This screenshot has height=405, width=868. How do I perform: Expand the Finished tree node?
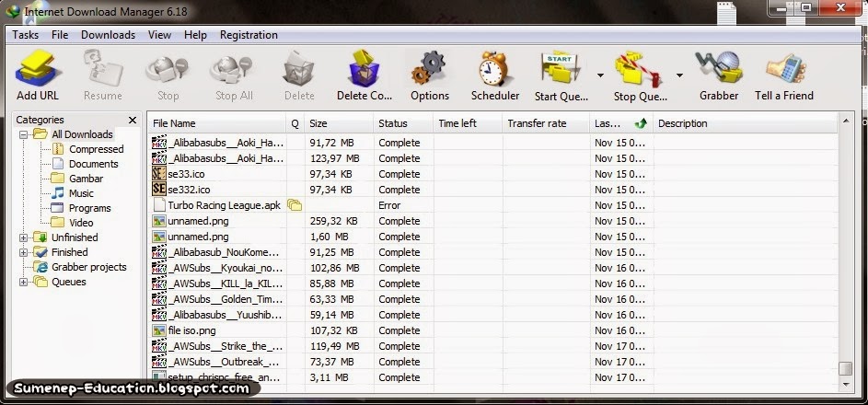(23, 252)
